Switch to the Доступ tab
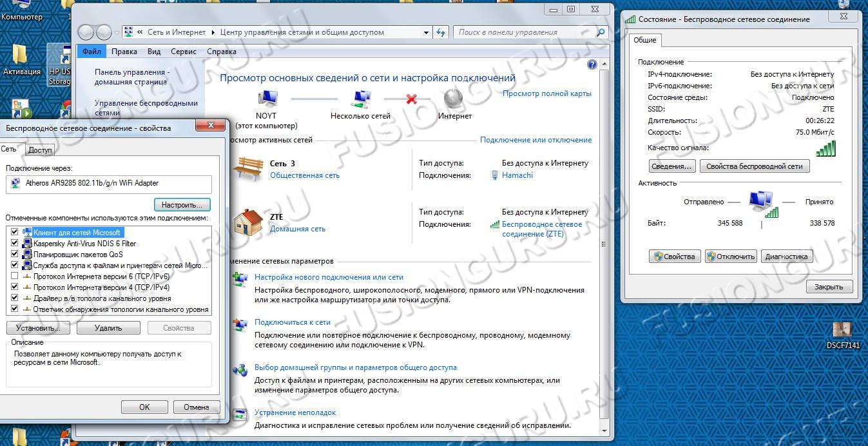This screenshot has height=446, width=868. tap(40, 150)
